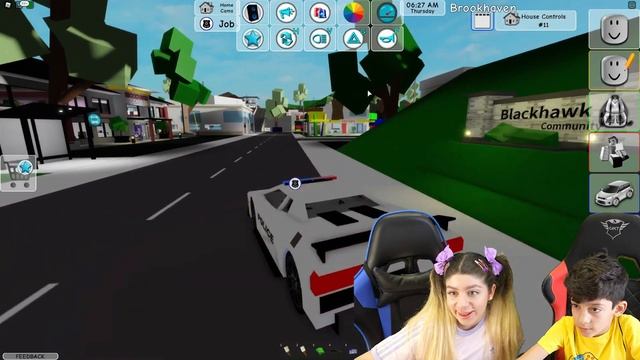Click the police badge marker above car

click(x=295, y=184)
